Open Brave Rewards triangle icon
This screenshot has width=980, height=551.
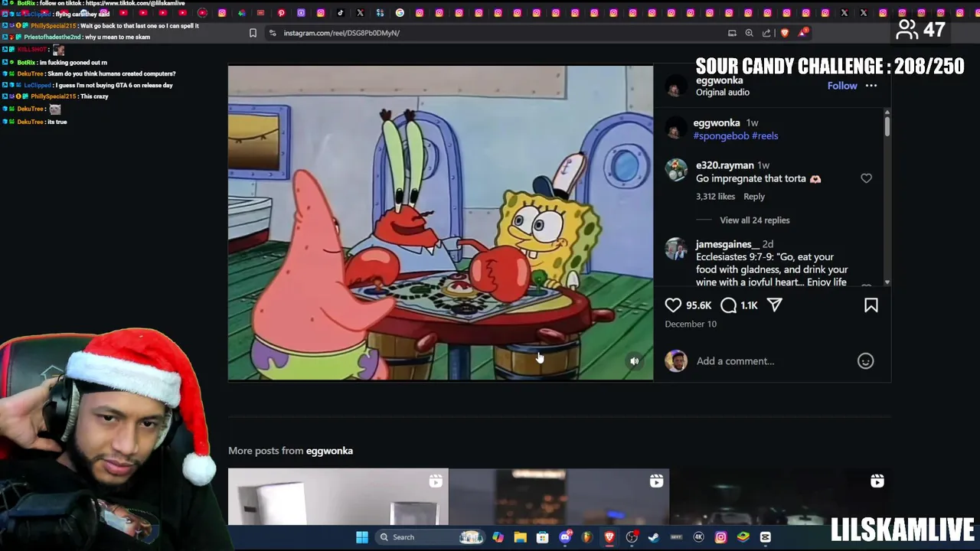(802, 33)
